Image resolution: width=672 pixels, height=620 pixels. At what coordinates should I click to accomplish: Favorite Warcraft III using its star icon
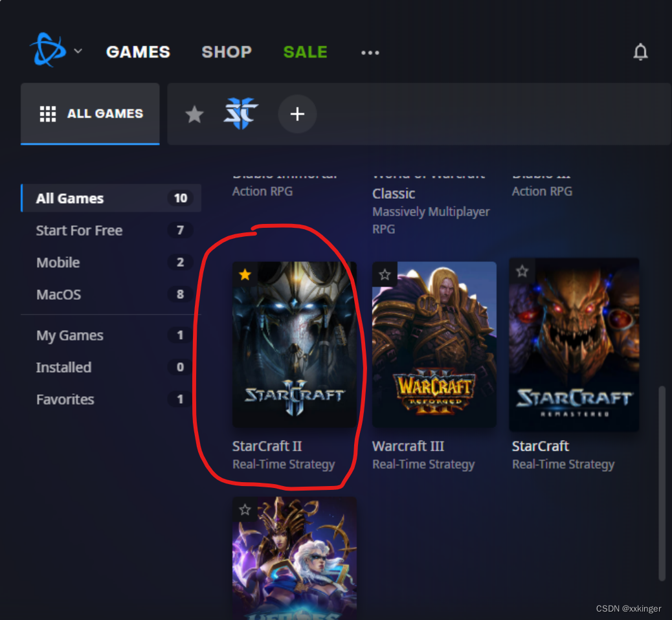click(x=385, y=274)
